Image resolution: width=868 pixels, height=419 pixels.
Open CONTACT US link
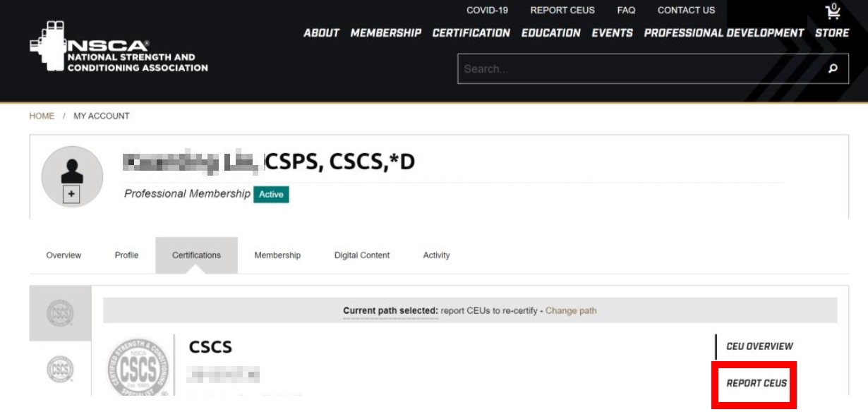coord(686,11)
